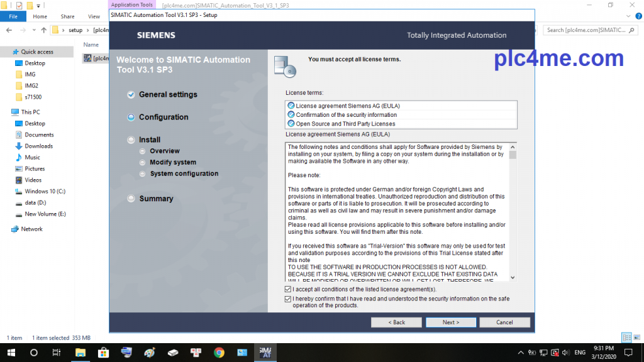Click the Next button
The image size is (644, 362).
click(451, 322)
